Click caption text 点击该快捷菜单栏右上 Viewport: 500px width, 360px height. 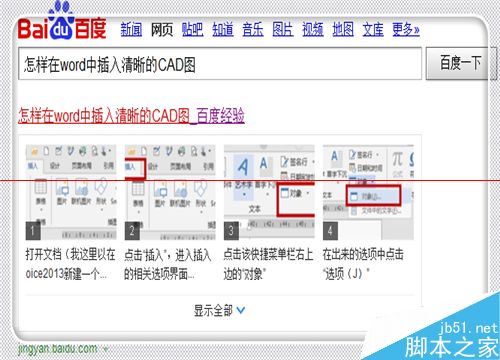pyautogui.click(x=268, y=255)
